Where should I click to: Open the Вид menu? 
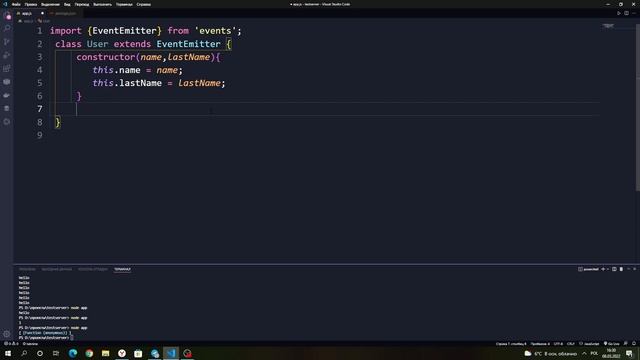click(67, 4)
